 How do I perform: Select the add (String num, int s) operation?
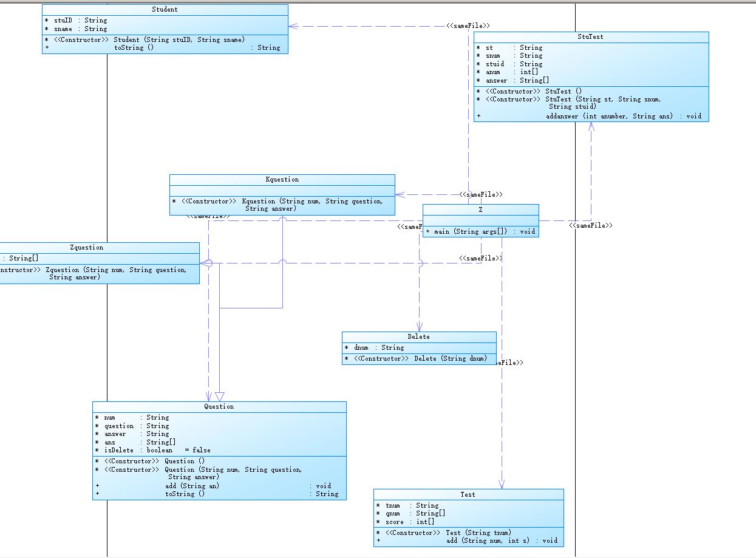point(467,540)
